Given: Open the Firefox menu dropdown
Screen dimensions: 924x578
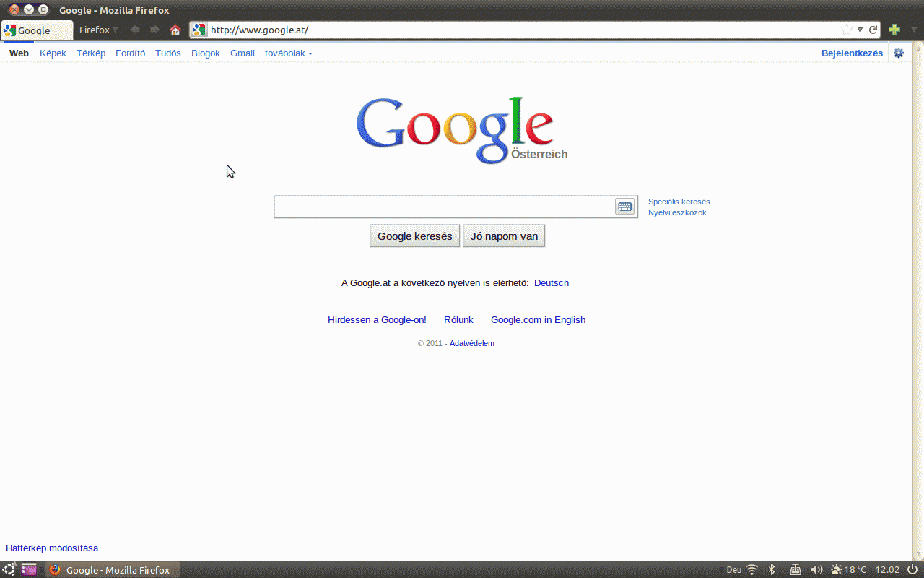Looking at the screenshot, I should click(99, 30).
